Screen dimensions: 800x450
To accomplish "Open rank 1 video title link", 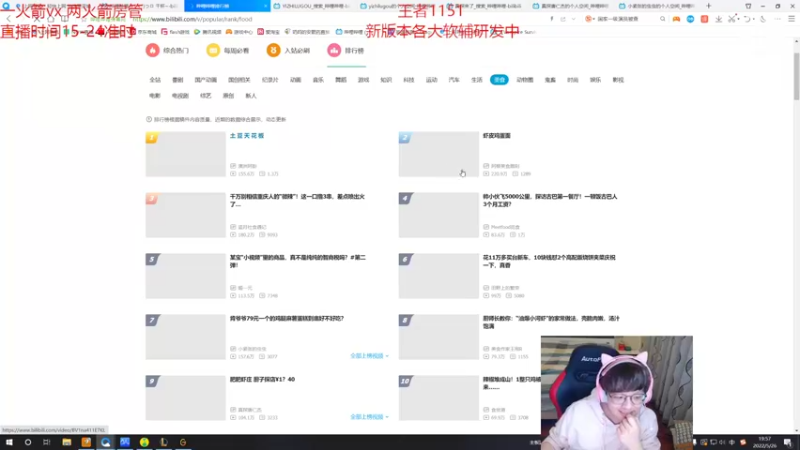I will [x=247, y=136].
